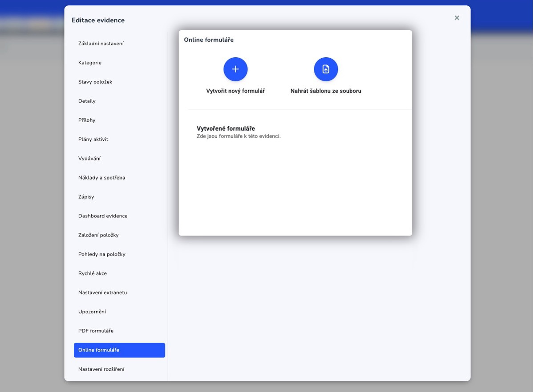This screenshot has width=534, height=392.
Task: Click the blue plus icon for new form
Action: pyautogui.click(x=235, y=69)
